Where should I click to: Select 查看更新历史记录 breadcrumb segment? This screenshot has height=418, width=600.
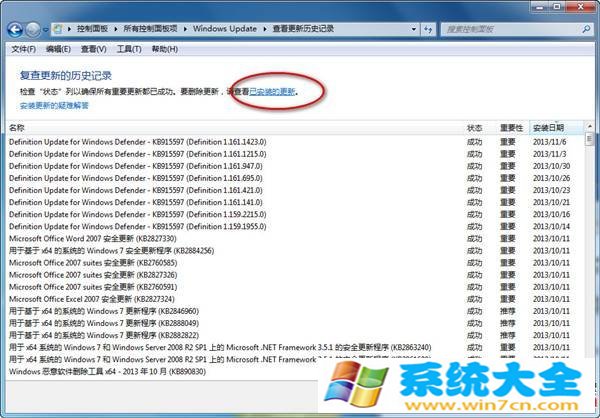[x=303, y=29]
